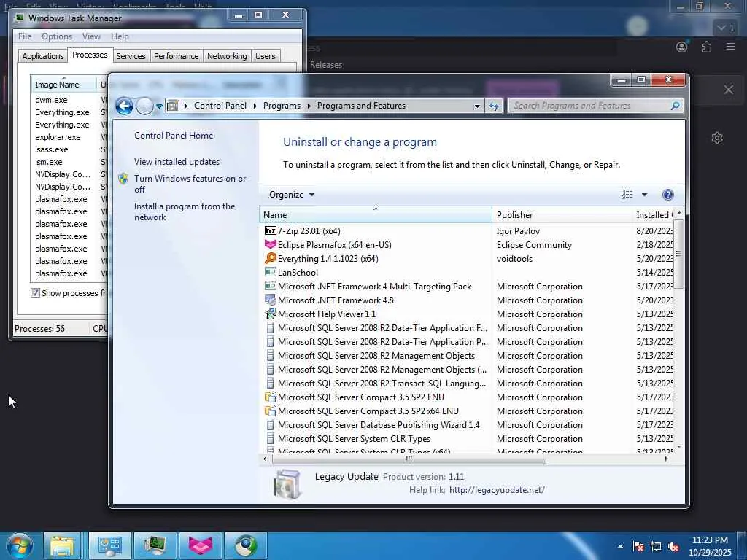This screenshot has width=747, height=560.
Task: Click the search magnifier icon
Action: click(x=675, y=106)
